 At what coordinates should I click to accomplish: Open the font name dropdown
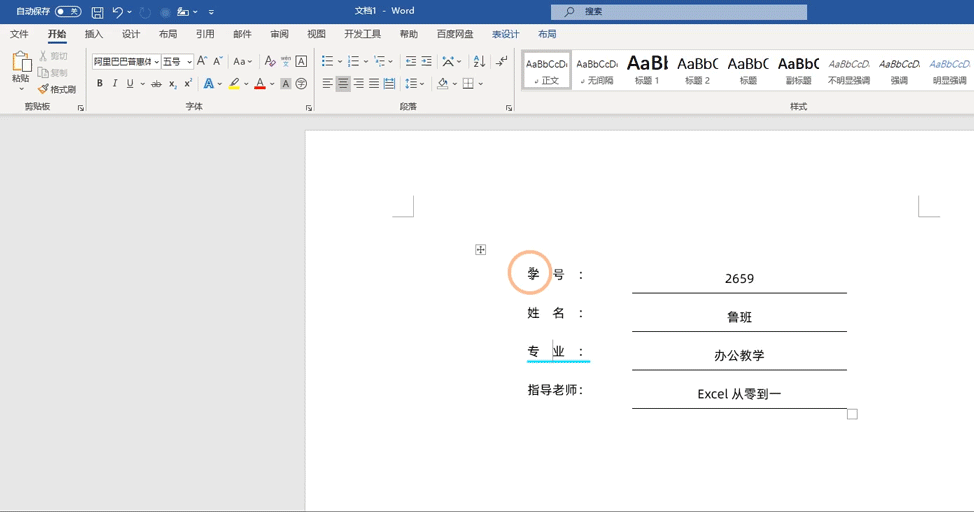157,62
